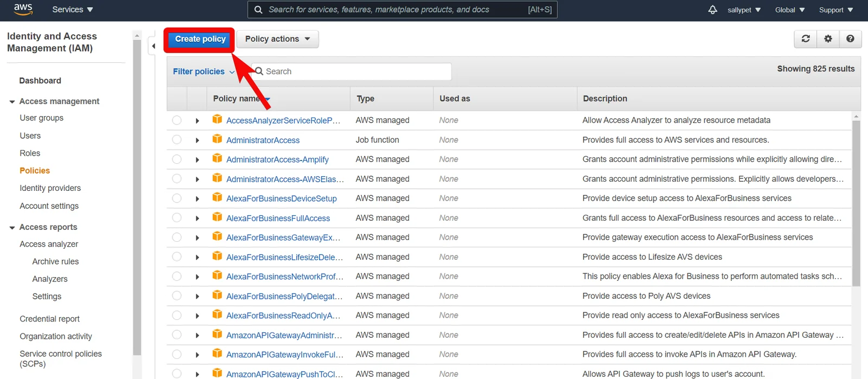Screen dimensions: 868x379
Task: Click the AlexaForBusinessNetworkProf policy box icon
Action: (x=217, y=275)
